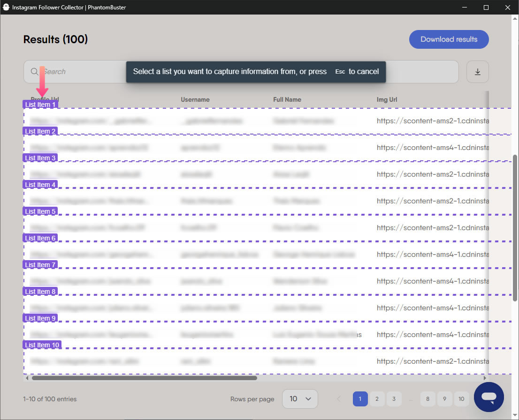519x420 pixels.
Task: Go to results page 3
Action: [x=394, y=399]
